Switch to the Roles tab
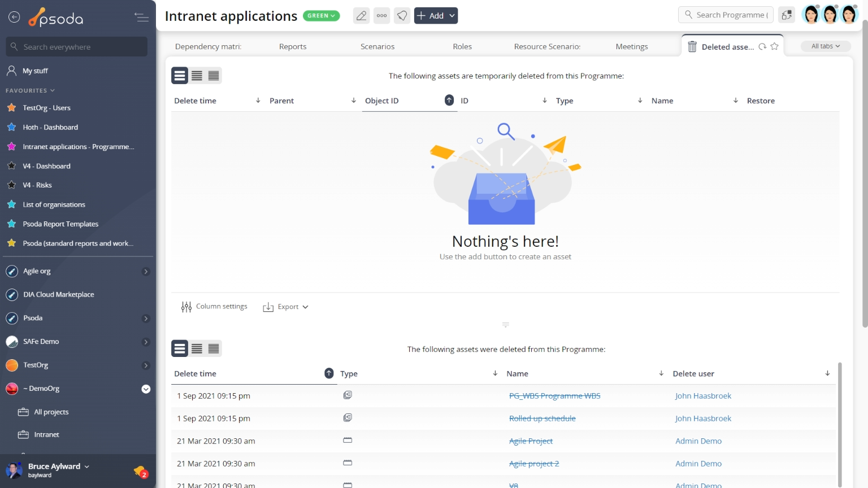The width and height of the screenshot is (868, 488). click(x=462, y=47)
